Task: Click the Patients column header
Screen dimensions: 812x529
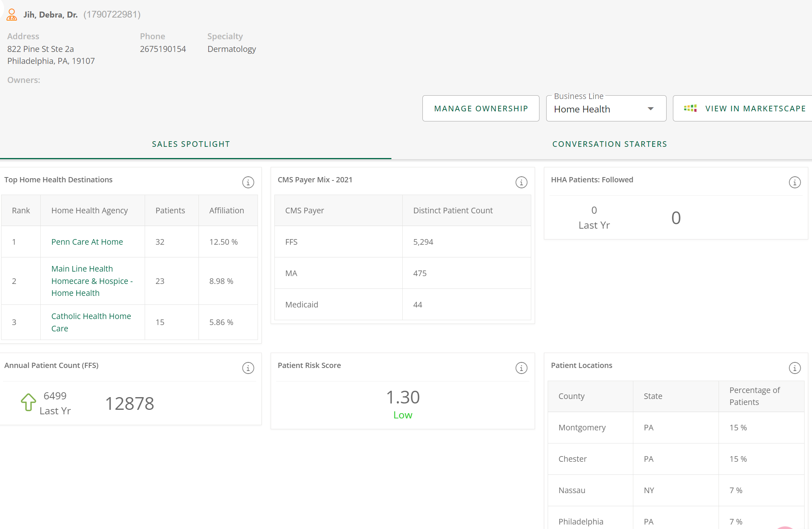Action: pyautogui.click(x=170, y=210)
